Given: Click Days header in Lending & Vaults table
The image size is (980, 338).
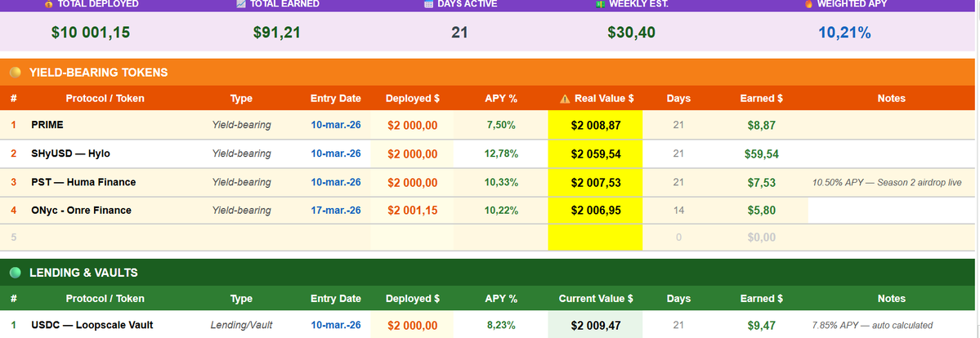Looking at the screenshot, I should [x=678, y=299].
